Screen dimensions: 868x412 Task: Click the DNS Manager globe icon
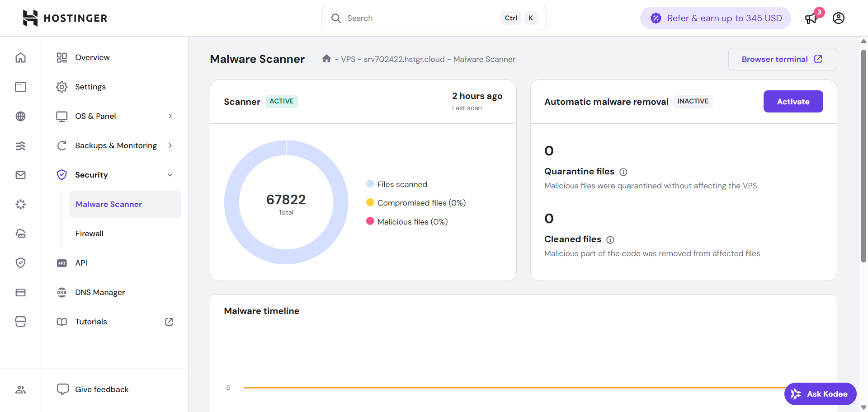(x=62, y=292)
